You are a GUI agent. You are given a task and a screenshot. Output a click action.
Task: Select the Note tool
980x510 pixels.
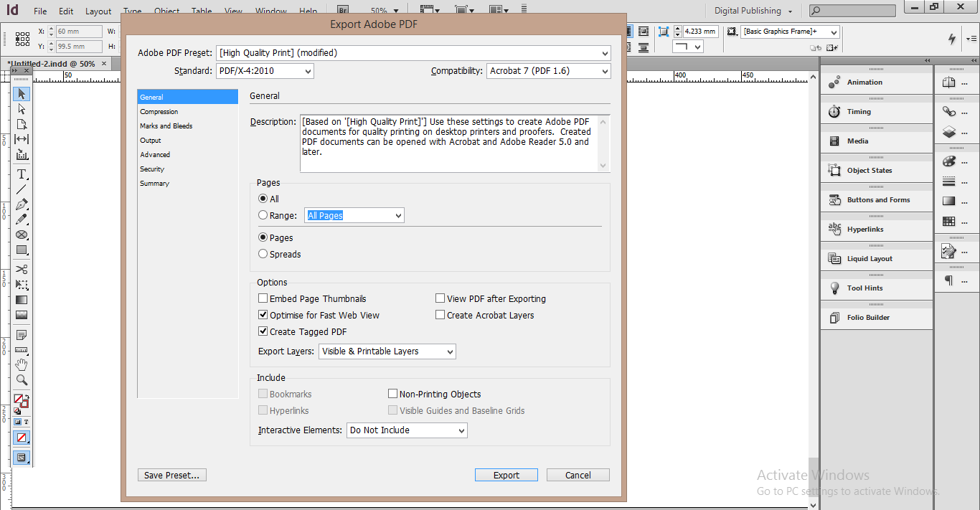coord(22,335)
